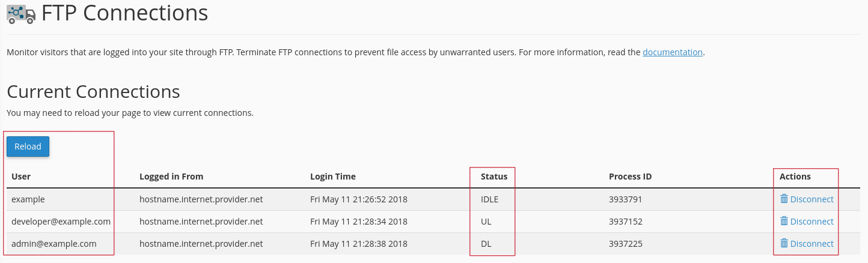This screenshot has height=263, width=868.
Task: Click login time Fri May 11 21:28:34 2018
Action: tap(358, 222)
